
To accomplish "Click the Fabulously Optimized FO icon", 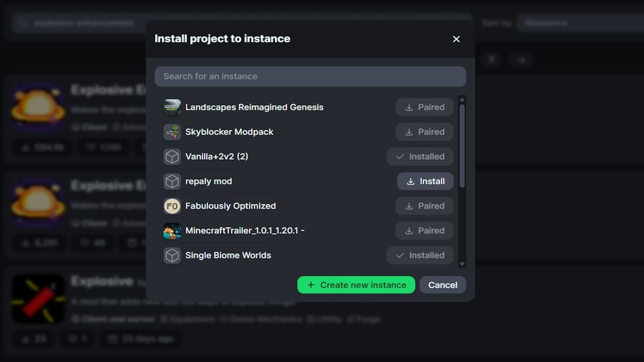I will point(172,205).
